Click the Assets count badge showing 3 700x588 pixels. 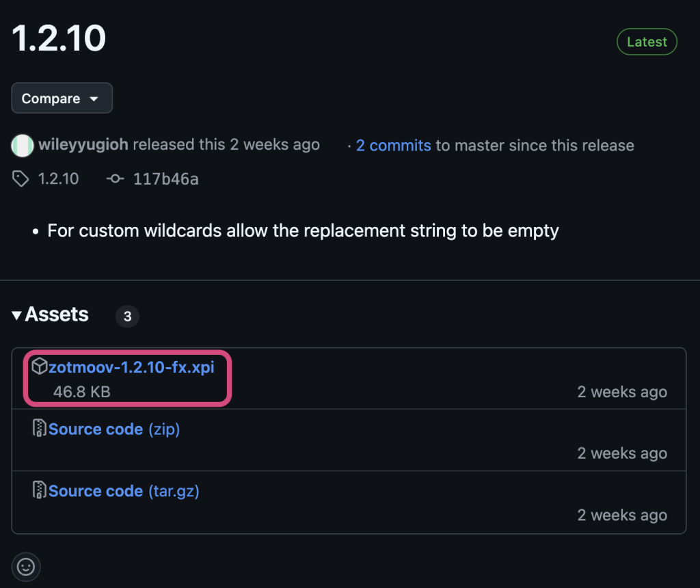127,317
